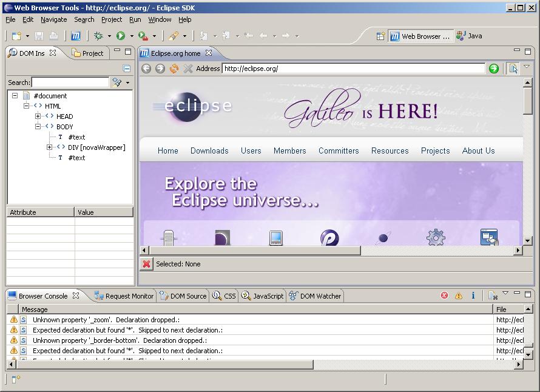Open Web Browser toolbar icon beside Print
The image size is (540, 392).
(75, 36)
